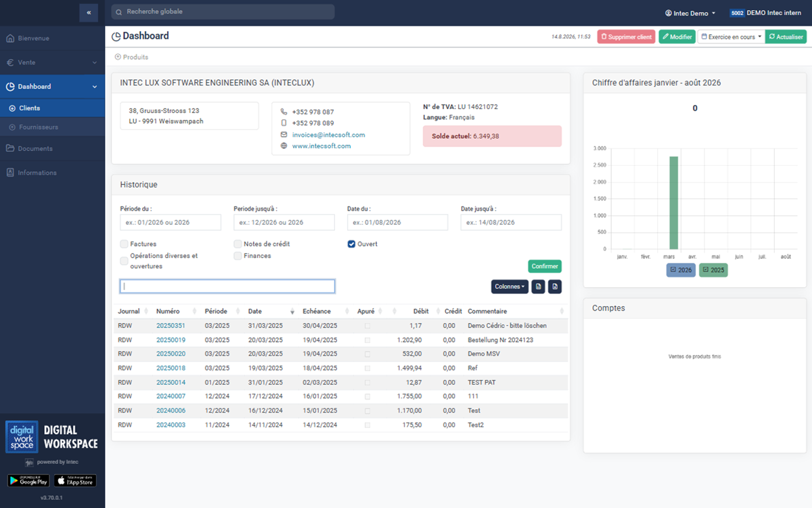Uncheck the Ouvert checkbox
812x508 pixels.
pyautogui.click(x=352, y=244)
